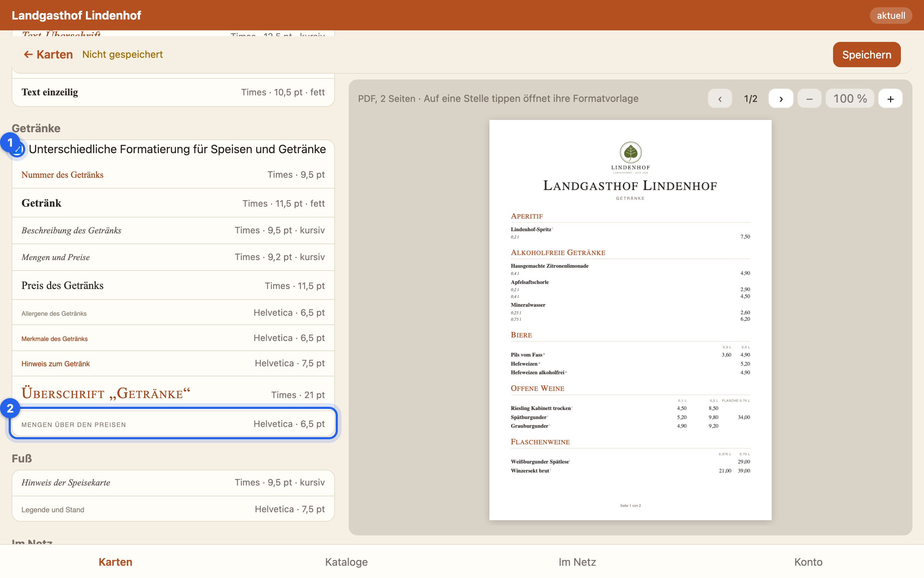The height and width of the screenshot is (578, 924).
Task: Tap the 'Biere' heading in preview
Action: 521,335
